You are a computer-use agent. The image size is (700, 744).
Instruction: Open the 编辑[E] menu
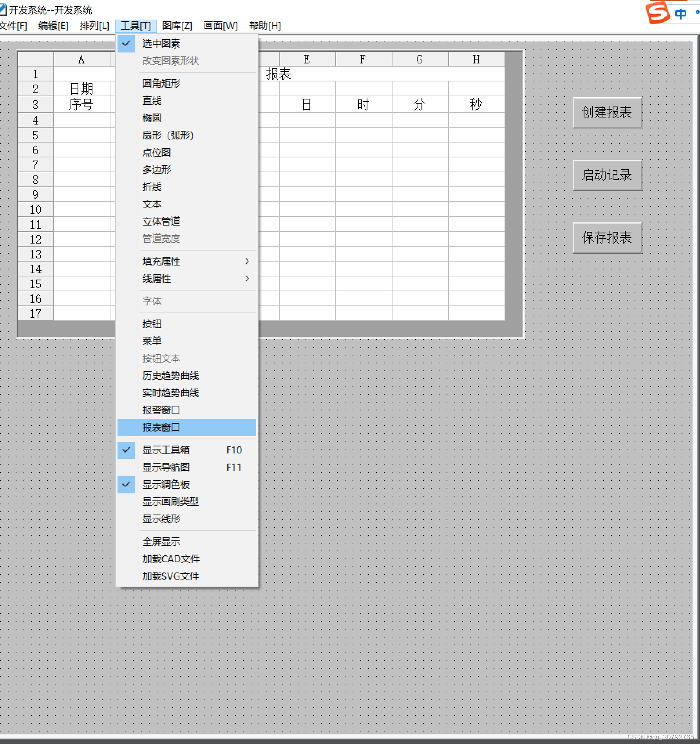tap(53, 26)
